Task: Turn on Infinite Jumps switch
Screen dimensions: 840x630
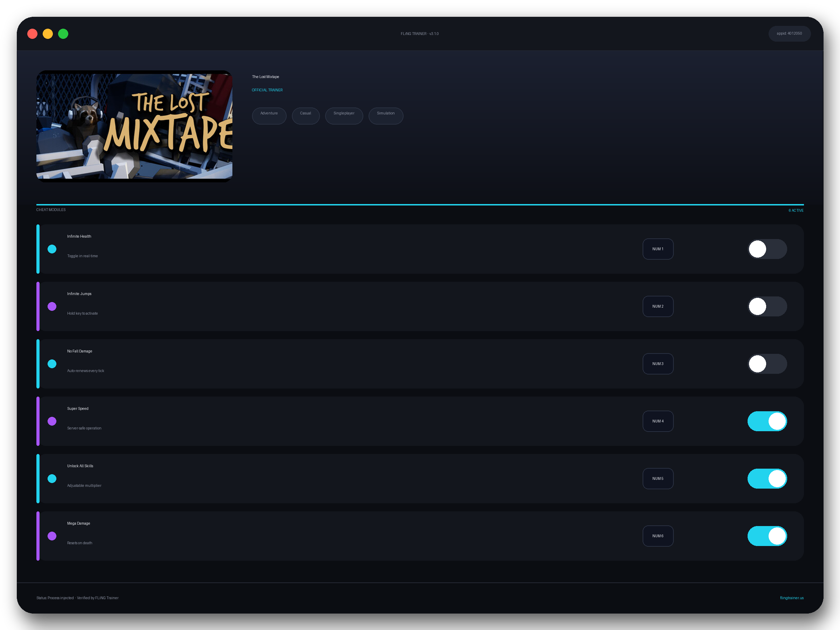Action: 767,307
